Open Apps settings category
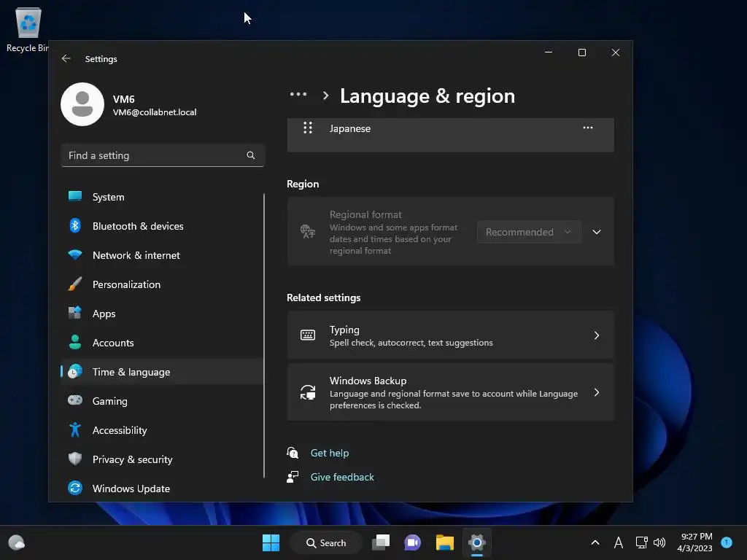The height and width of the screenshot is (560, 747). pos(162,314)
